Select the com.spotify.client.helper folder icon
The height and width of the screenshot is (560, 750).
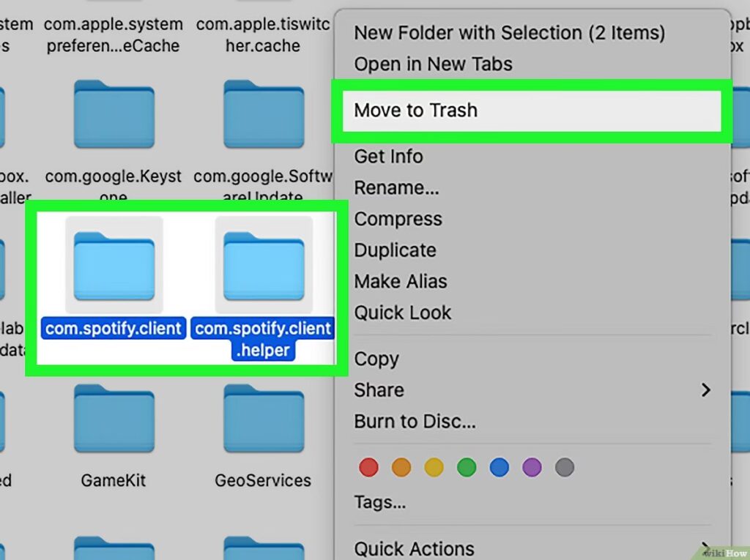coord(263,264)
